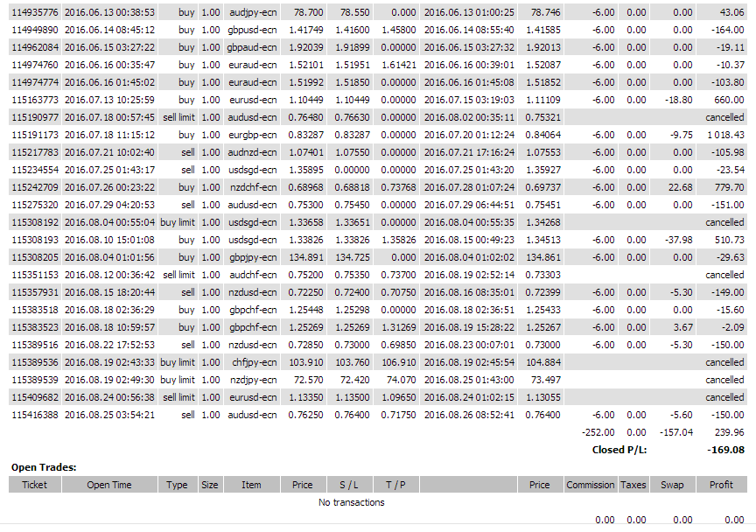
Task: Click audchf-ecn item cell
Action: click(253, 275)
